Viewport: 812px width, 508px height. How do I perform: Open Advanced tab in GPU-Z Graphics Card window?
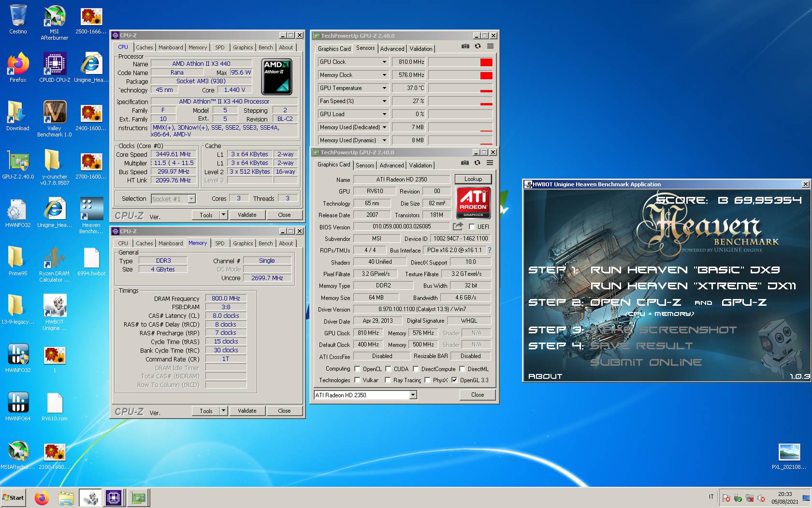[391, 165]
